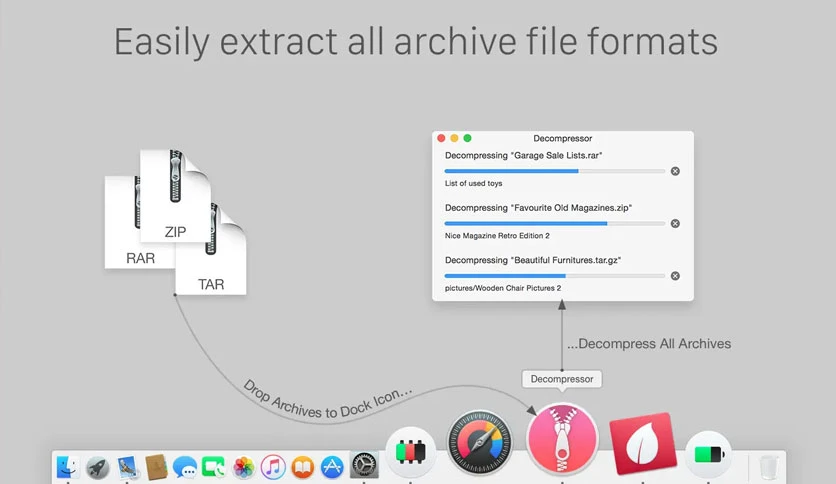Open the red leaf dock app
836x484 pixels.
coord(643,443)
